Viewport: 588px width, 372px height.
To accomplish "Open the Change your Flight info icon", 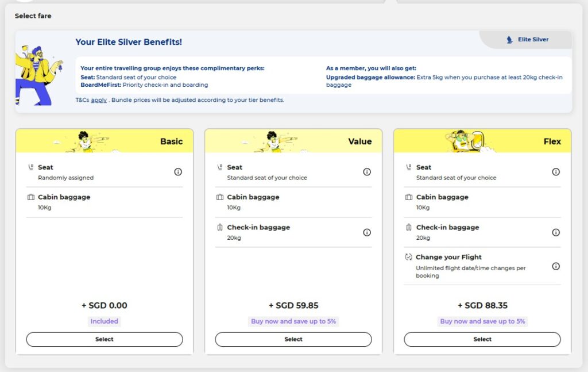I will point(555,266).
